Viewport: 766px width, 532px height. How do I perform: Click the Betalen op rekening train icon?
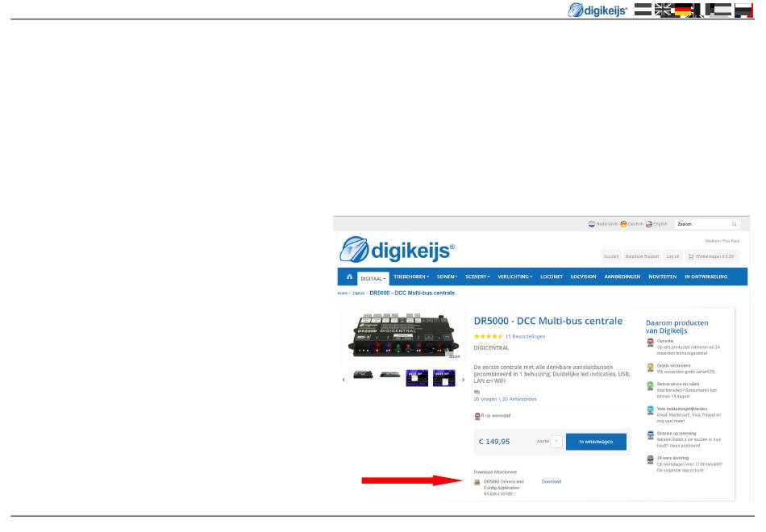point(650,435)
